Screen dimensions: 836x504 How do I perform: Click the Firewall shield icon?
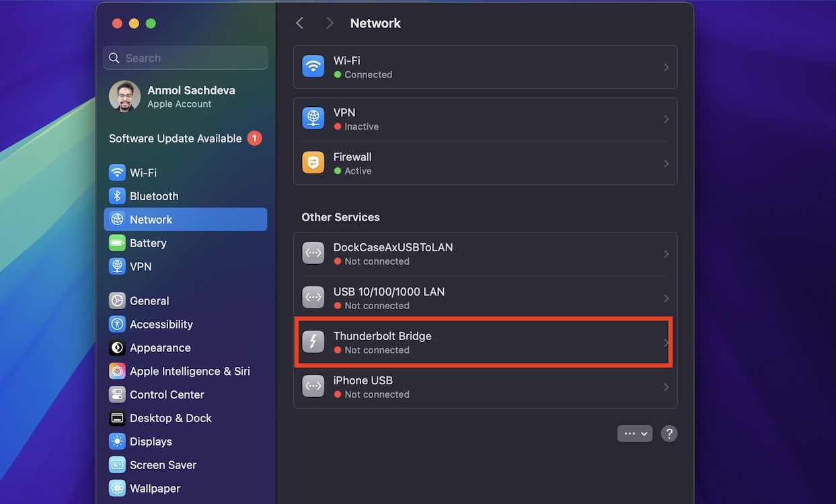(313, 163)
